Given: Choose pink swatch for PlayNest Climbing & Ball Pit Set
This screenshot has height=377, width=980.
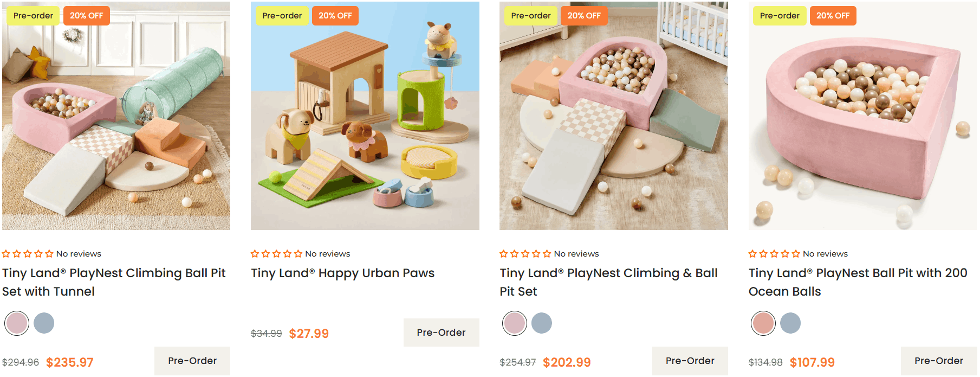Looking at the screenshot, I should point(515,323).
